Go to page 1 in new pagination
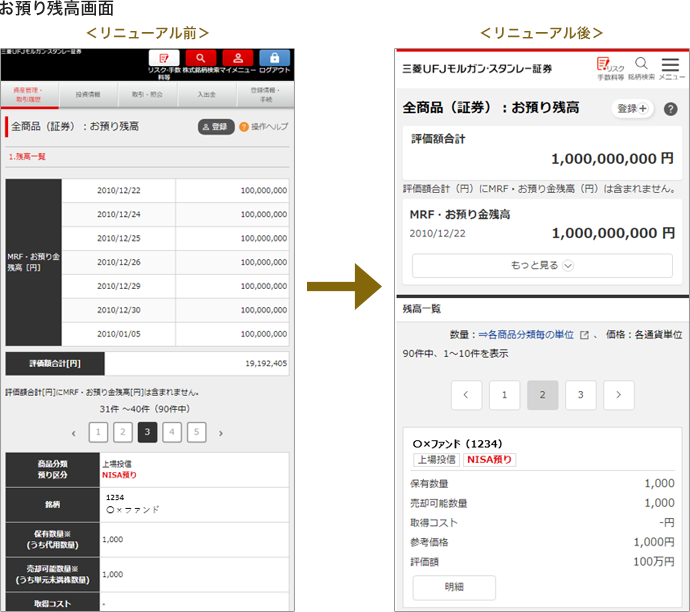Screen dimensions: 690x612 click(x=504, y=395)
